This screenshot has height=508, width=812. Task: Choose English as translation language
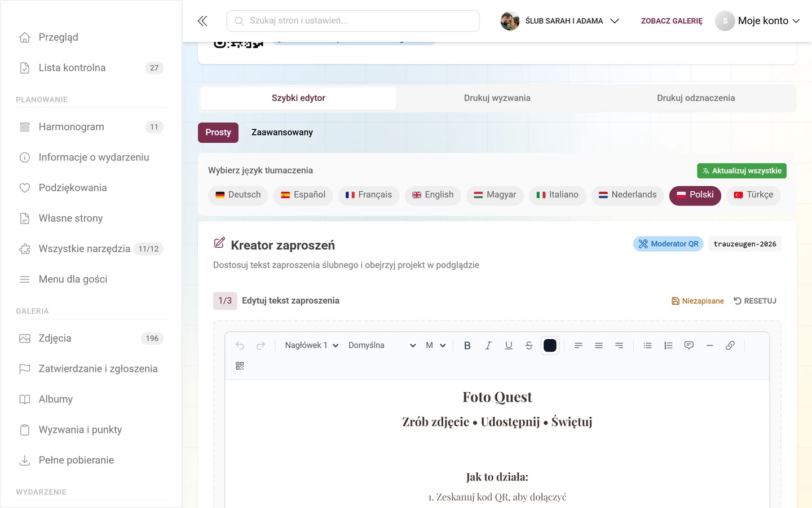coord(433,195)
